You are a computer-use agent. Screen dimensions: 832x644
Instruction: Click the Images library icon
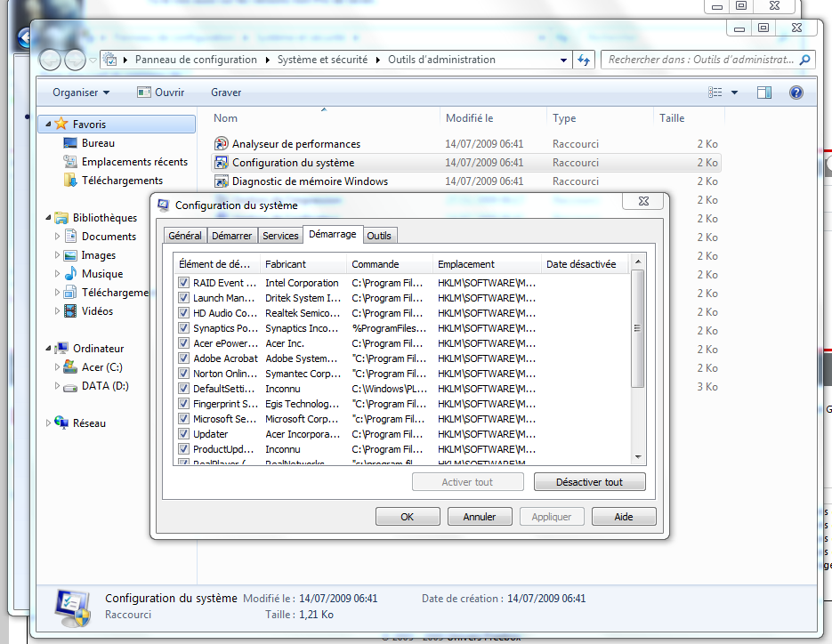pyautogui.click(x=70, y=255)
